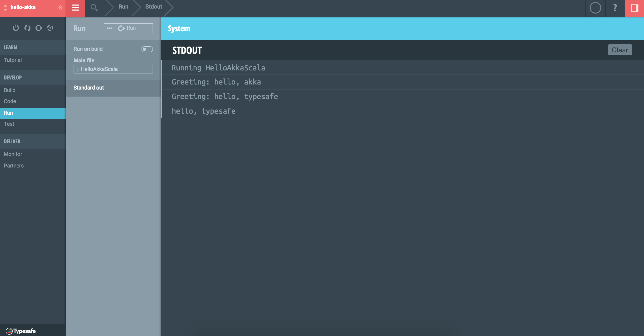Image resolution: width=644 pixels, height=336 pixels.
Task: Click the sidebar test/target icon
Action: [50, 28]
